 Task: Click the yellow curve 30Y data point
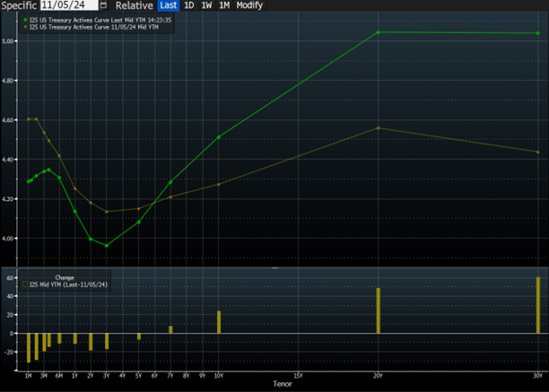click(x=538, y=152)
